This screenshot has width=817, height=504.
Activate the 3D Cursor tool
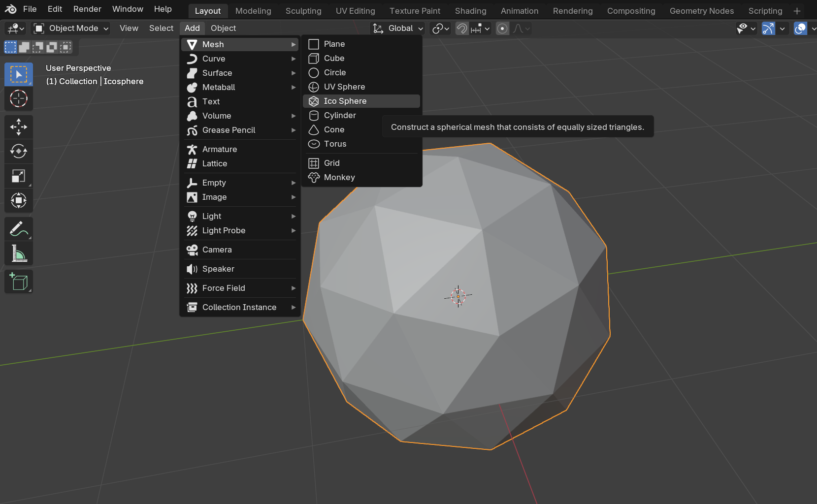(x=19, y=98)
